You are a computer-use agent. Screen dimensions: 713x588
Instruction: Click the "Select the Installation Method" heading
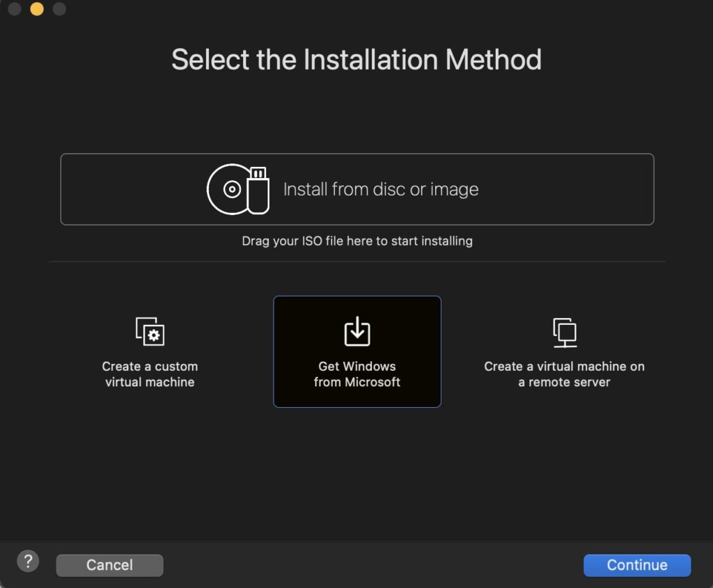pyautogui.click(x=356, y=60)
